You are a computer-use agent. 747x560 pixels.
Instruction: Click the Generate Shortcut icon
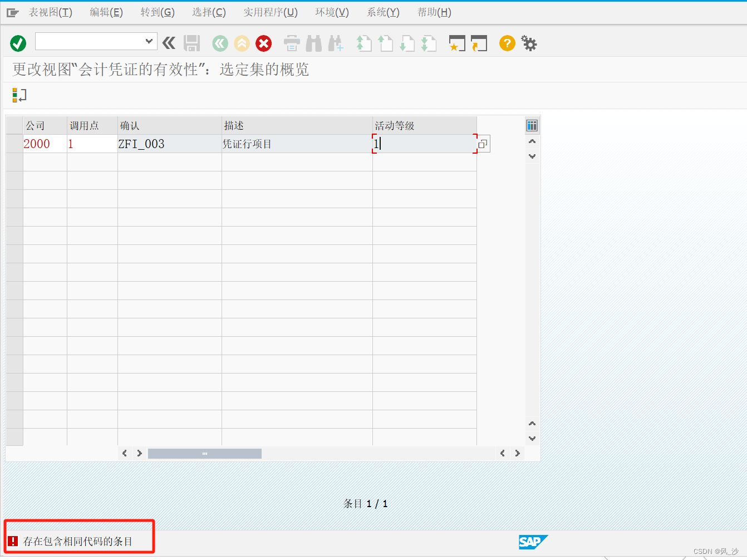click(x=479, y=43)
